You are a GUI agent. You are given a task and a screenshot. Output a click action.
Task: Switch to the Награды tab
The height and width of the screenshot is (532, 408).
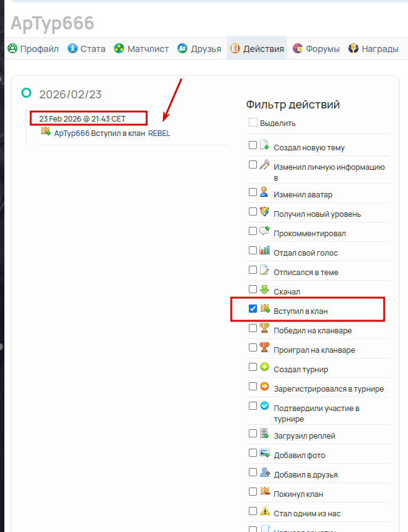[x=373, y=48]
